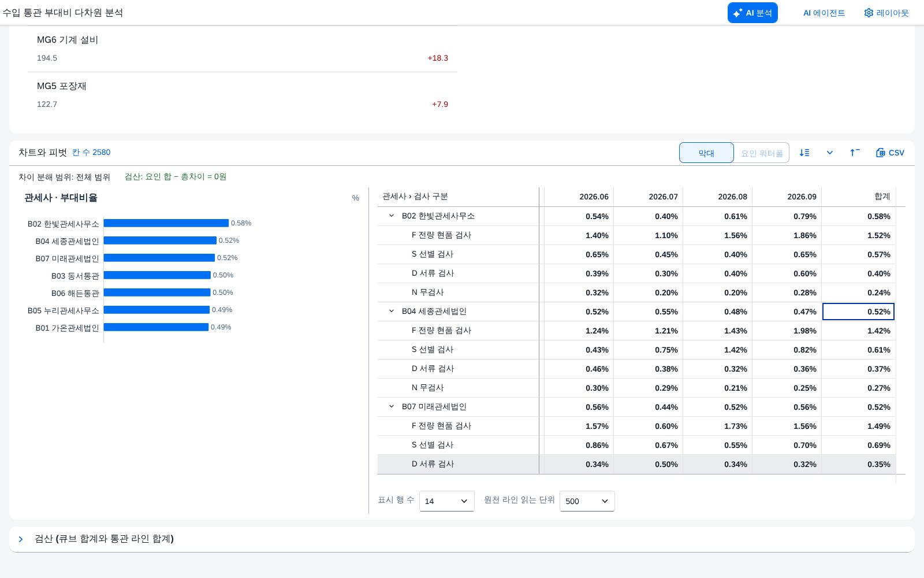Collapse the B04 세종관세법인 row
Viewport: 924px width, 578px height.
click(x=392, y=311)
